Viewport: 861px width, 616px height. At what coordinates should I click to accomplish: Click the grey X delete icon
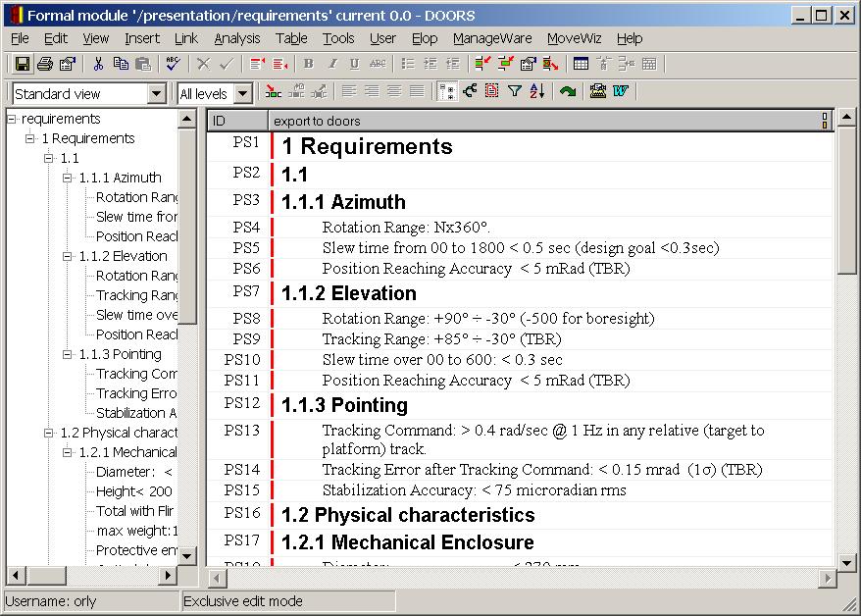(203, 64)
